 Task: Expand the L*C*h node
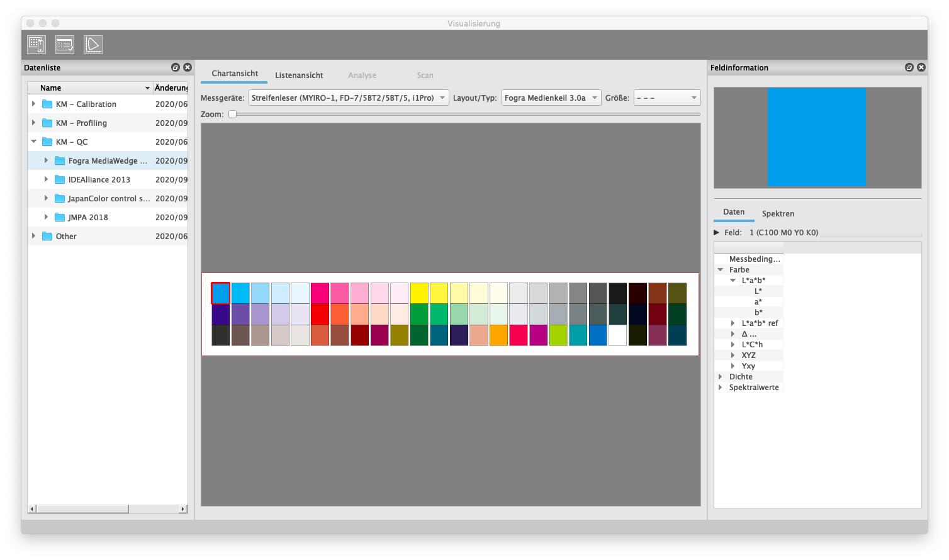(x=733, y=344)
